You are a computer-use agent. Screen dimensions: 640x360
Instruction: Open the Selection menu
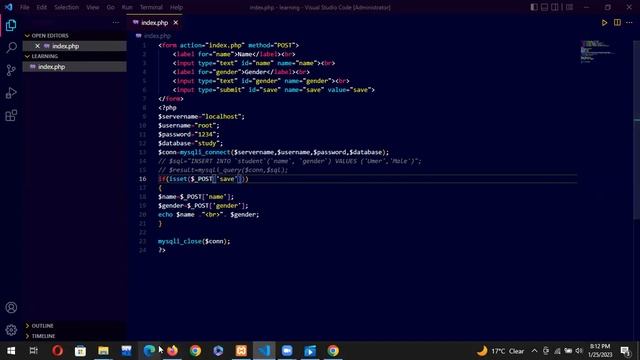(67, 7)
